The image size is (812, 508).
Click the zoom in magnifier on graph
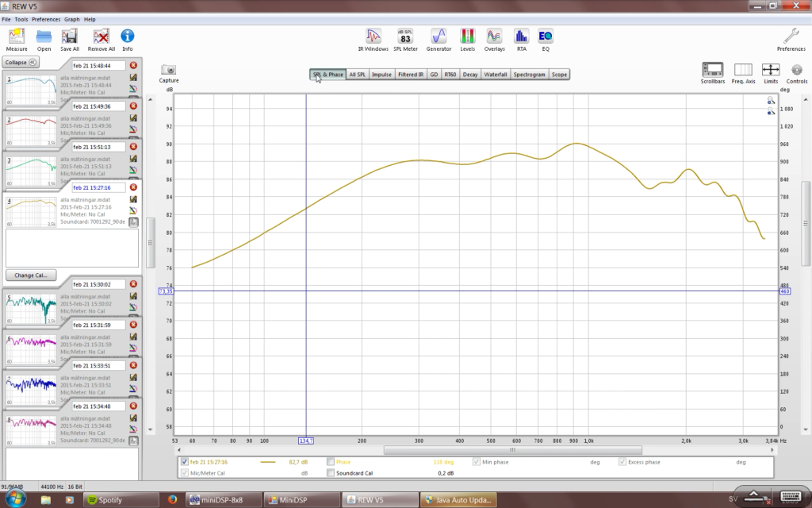tap(771, 101)
